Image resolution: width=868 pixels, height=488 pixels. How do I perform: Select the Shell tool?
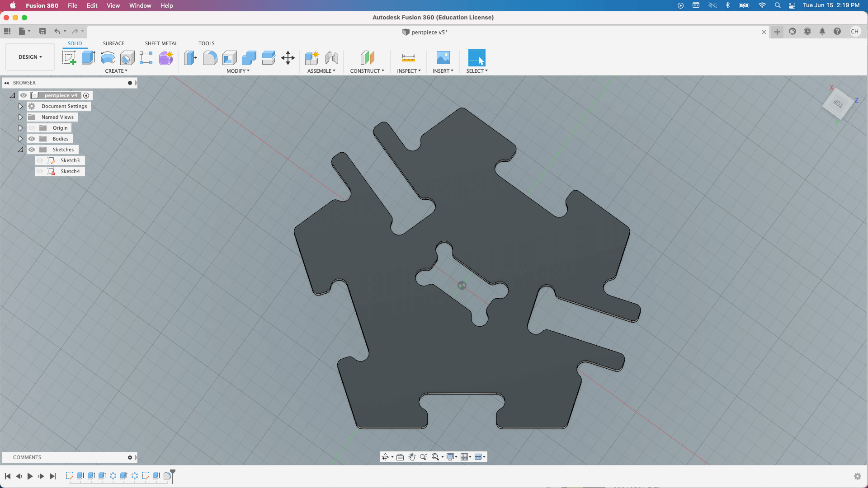click(x=229, y=58)
